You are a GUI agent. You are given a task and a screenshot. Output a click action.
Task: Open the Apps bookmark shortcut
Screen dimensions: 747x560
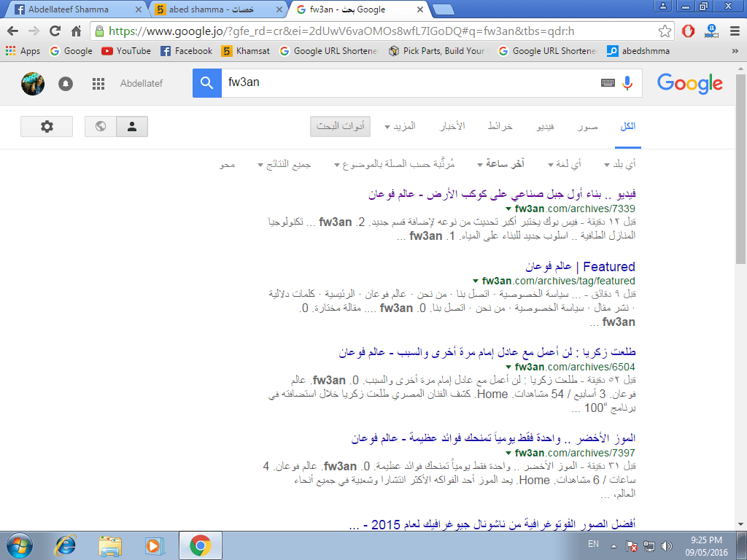coord(23,51)
